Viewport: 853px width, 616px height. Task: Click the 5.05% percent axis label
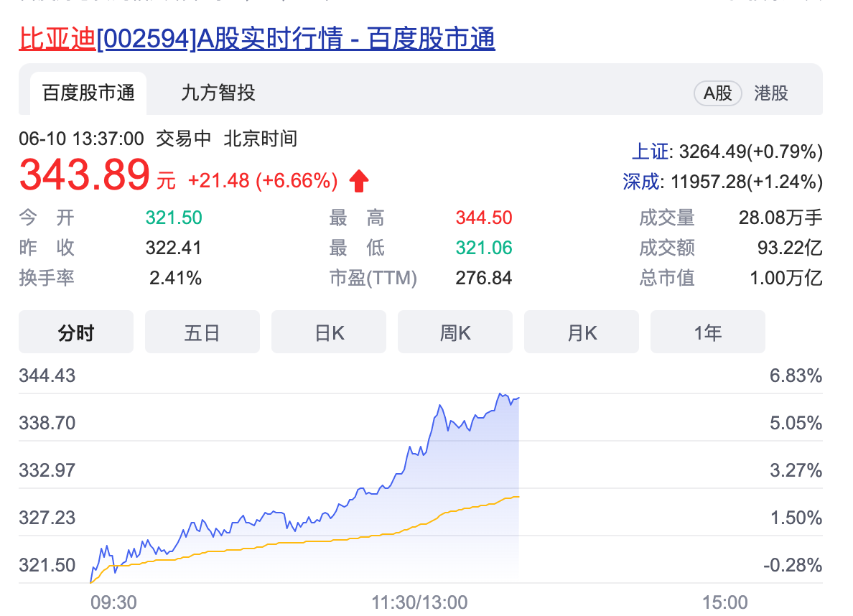796,423
